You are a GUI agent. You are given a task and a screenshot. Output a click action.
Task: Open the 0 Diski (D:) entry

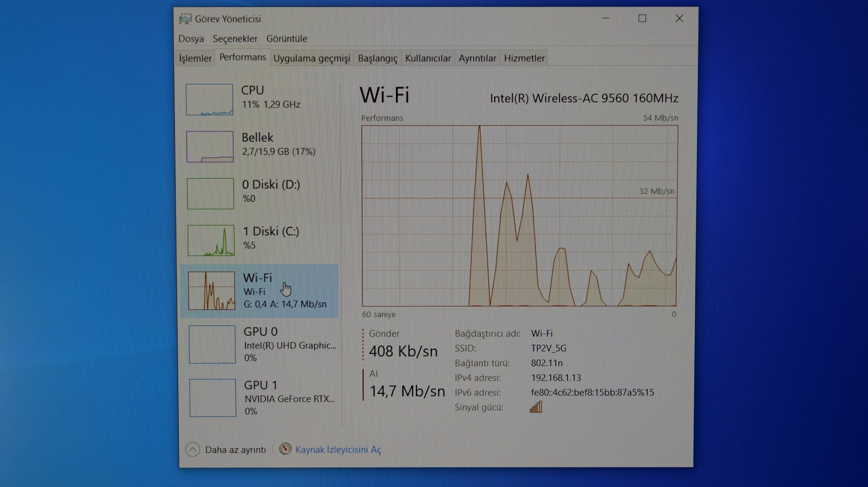[271, 185]
